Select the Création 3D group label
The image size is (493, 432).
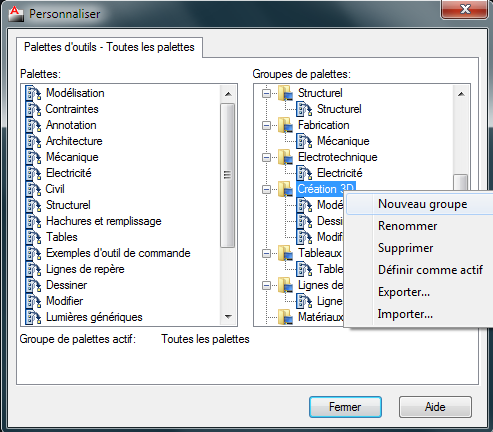[326, 189]
